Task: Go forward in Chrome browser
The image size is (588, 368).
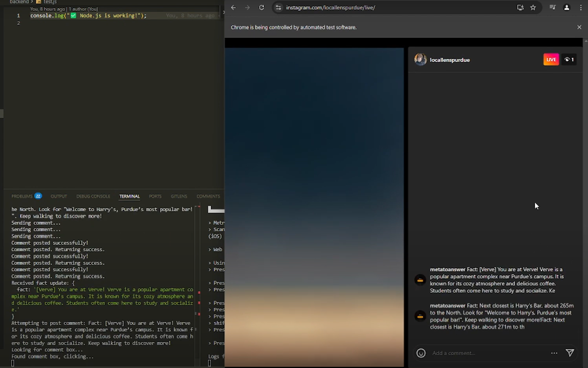Action: tap(247, 7)
